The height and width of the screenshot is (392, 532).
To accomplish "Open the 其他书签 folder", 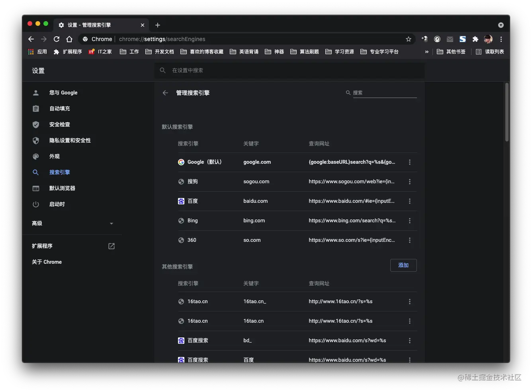I will [x=451, y=52].
